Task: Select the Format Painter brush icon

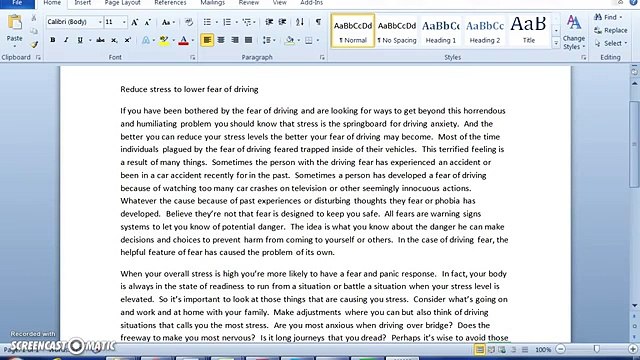Action: tap(34, 44)
